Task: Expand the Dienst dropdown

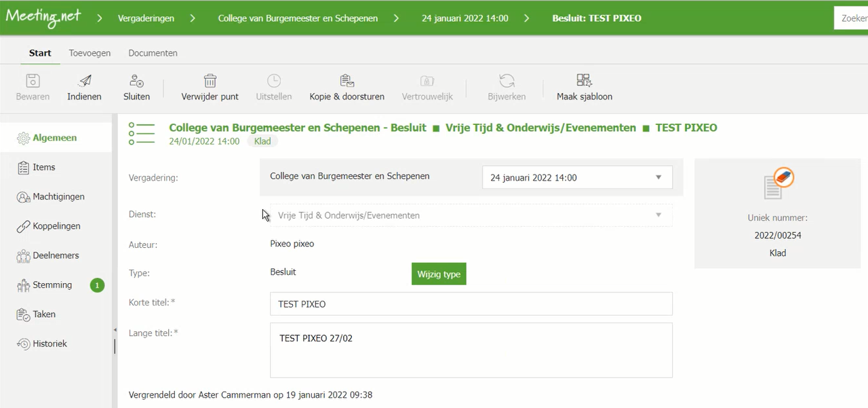Action: click(658, 215)
